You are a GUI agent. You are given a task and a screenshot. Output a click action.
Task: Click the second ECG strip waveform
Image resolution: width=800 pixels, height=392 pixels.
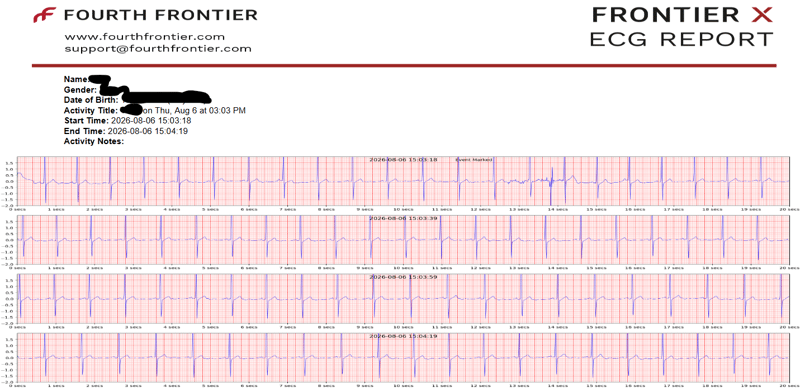click(403, 240)
